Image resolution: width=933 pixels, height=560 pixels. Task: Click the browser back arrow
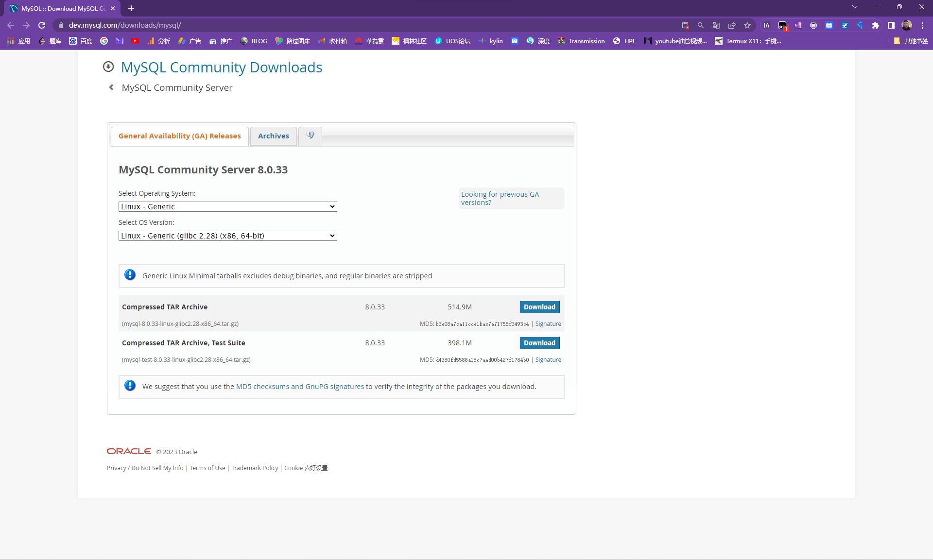11,25
